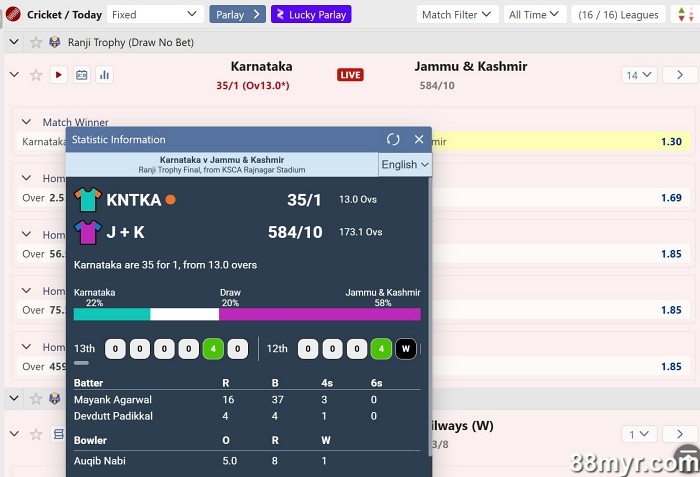Select bowler Auqib Nabi row
This screenshot has height=477, width=700.
click(x=247, y=461)
